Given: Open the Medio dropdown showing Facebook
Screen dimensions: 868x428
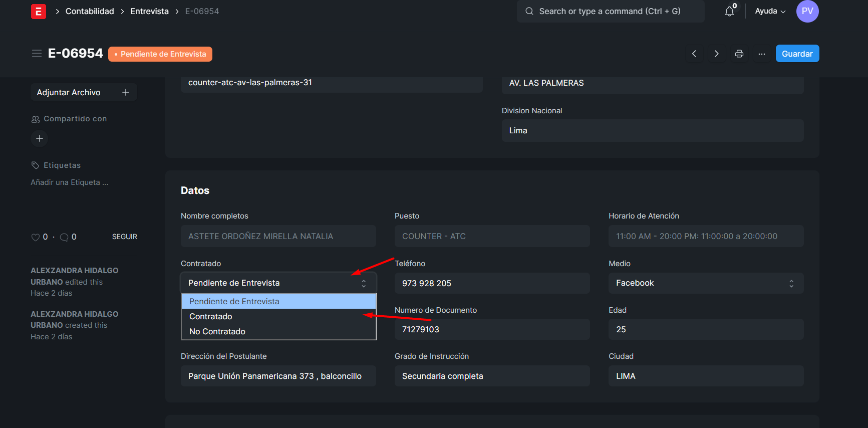Looking at the screenshot, I should 705,283.
